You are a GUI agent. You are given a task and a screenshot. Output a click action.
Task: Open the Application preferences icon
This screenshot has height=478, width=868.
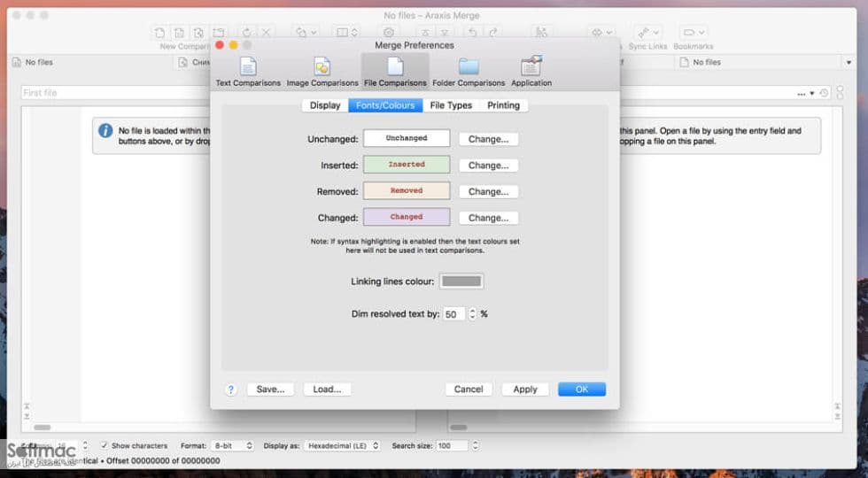tap(531, 66)
